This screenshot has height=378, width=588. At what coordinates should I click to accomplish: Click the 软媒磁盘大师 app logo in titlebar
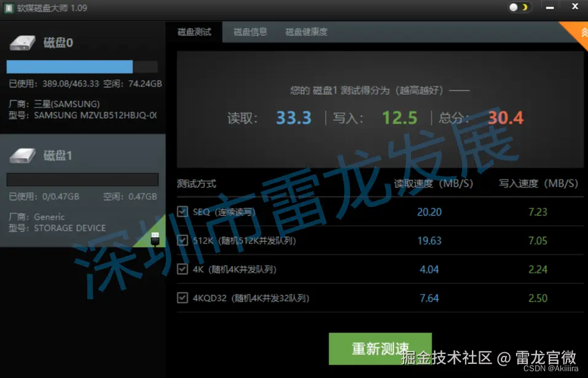click(x=9, y=7)
